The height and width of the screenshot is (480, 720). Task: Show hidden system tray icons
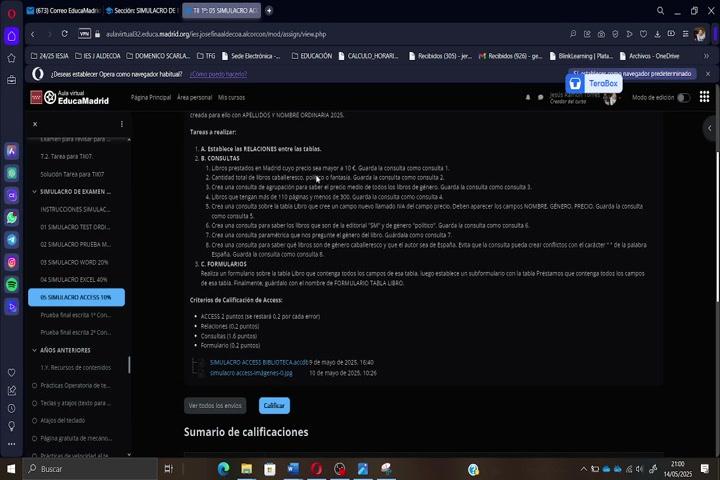[584, 469]
